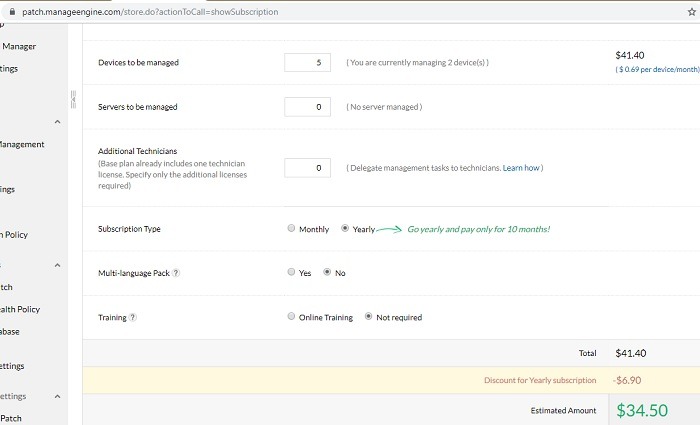The height and width of the screenshot is (425, 700).
Task: Choose No for Multi-language Pack
Action: tap(327, 272)
